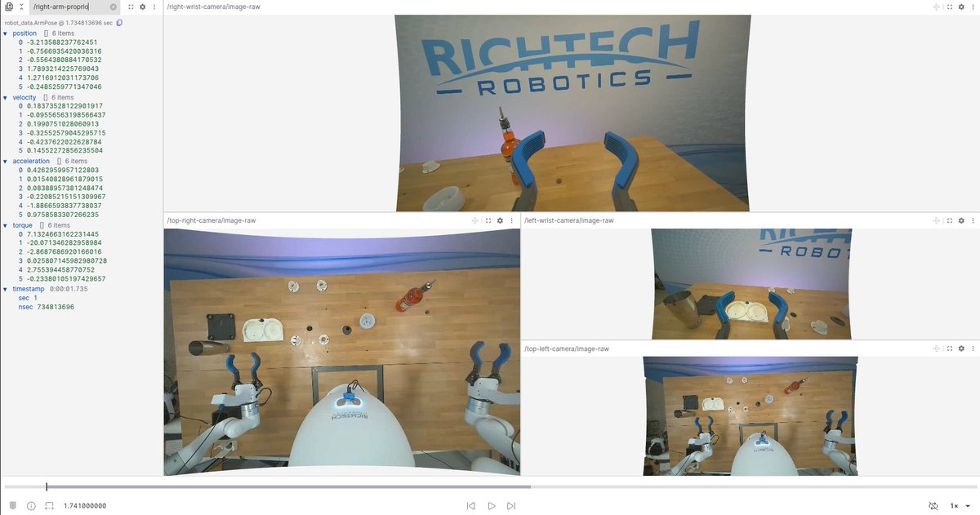Collapse the position array
Viewport: 980px width, 515px height.
pyautogui.click(x=5, y=33)
